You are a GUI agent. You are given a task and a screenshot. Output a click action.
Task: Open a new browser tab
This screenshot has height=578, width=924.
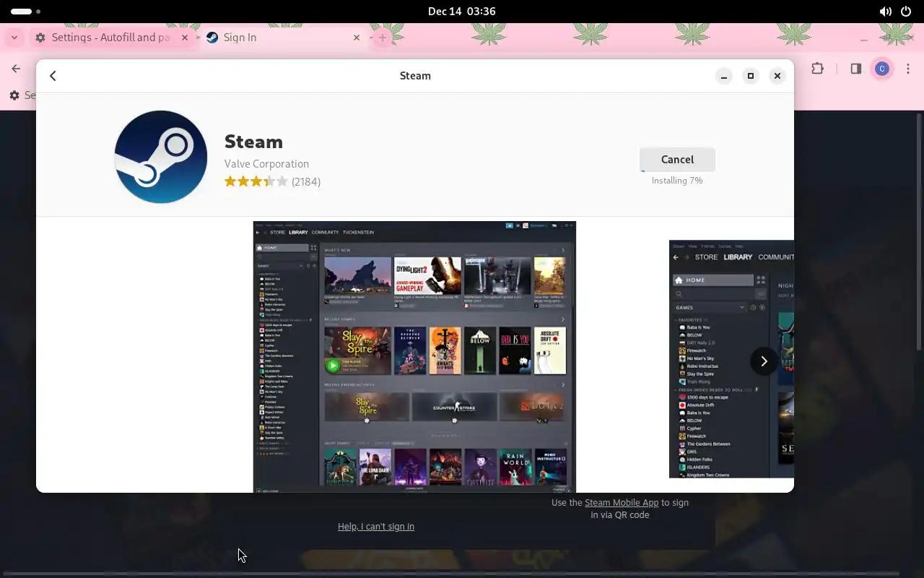coord(383,38)
